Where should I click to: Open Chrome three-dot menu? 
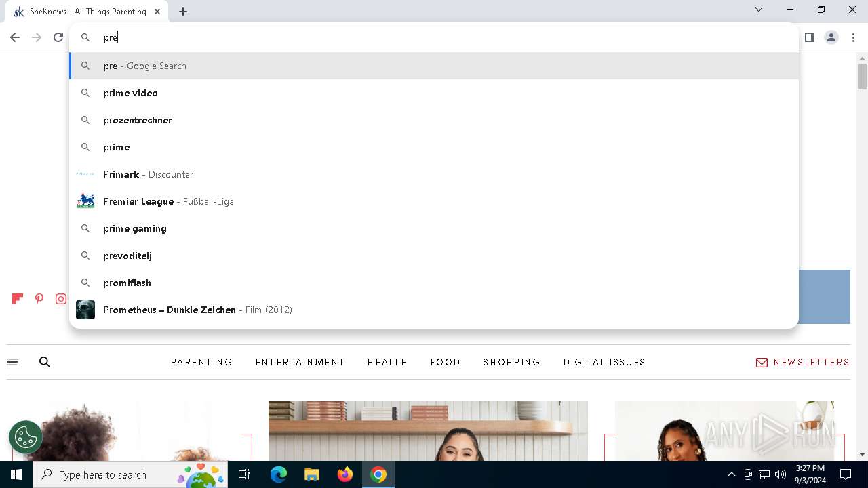click(x=854, y=37)
